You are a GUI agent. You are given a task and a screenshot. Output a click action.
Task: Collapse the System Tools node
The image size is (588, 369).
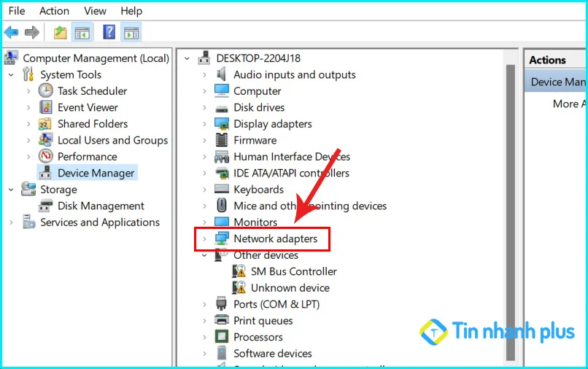tap(11, 74)
